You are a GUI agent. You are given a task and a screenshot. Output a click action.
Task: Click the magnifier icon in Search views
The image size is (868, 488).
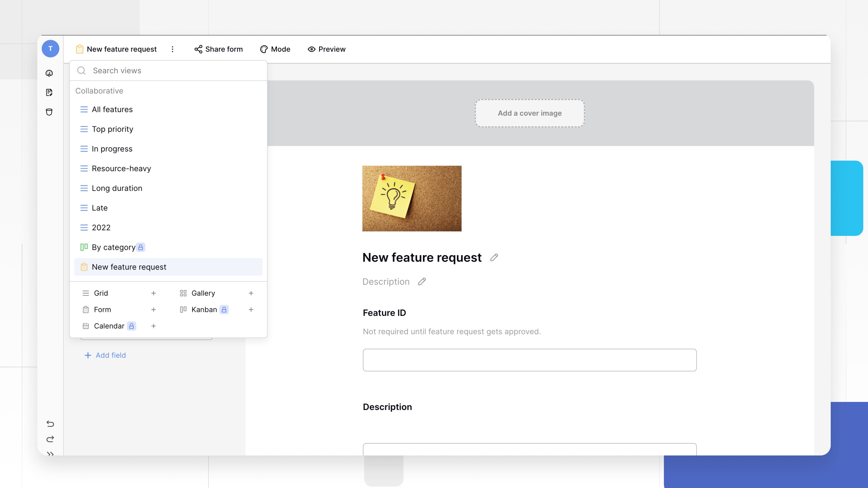pos(81,71)
